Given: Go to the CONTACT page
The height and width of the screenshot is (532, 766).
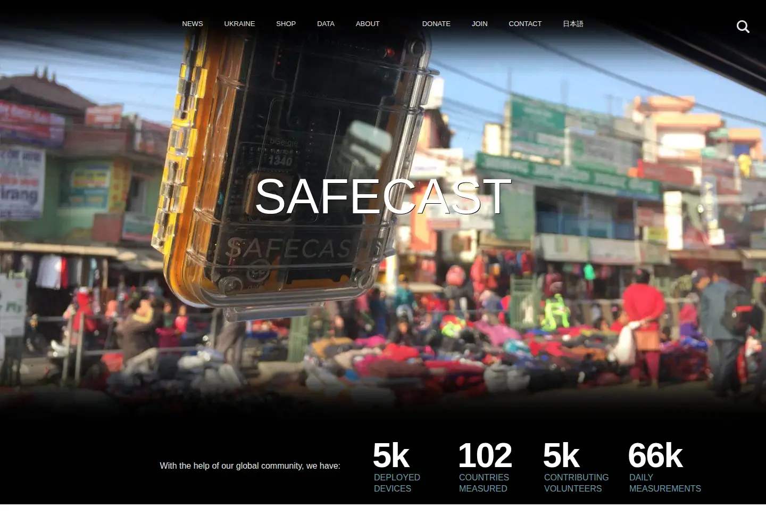Looking at the screenshot, I should point(525,24).
